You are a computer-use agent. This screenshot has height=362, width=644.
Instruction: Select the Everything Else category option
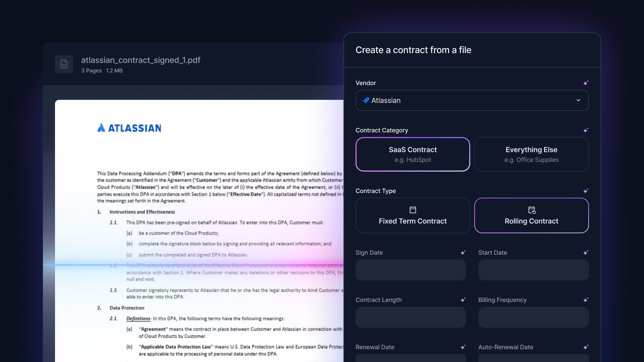pyautogui.click(x=531, y=154)
